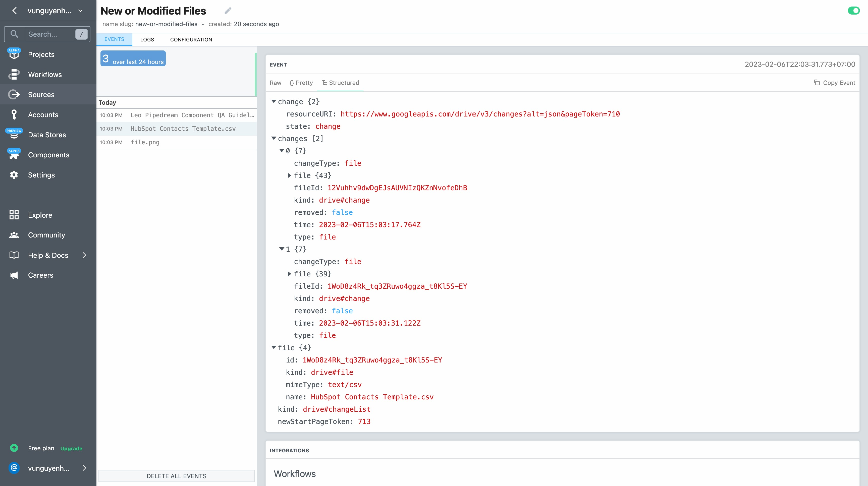The image size is (868, 486).
Task: Collapse the change {2} tree node
Action: point(274,101)
